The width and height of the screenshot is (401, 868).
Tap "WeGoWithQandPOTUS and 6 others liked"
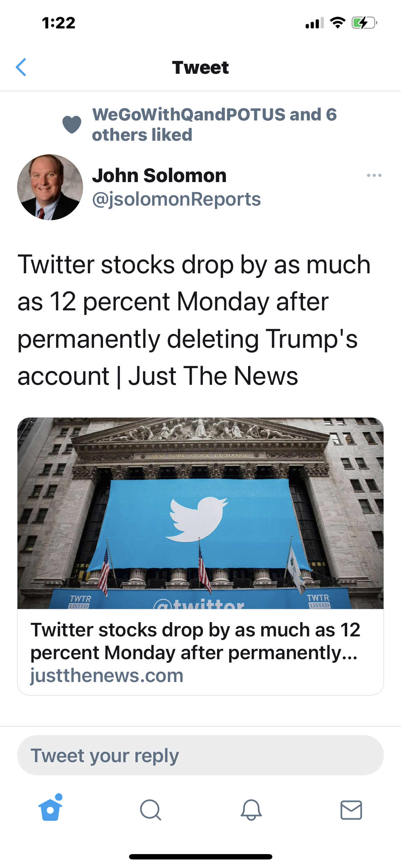click(x=214, y=125)
